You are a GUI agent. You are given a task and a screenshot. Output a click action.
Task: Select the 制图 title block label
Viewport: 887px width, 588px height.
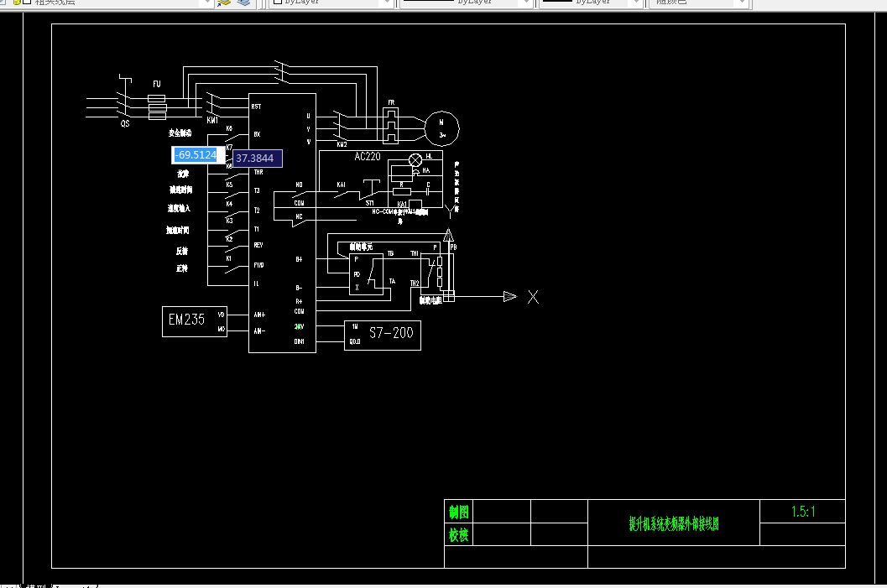point(459,513)
